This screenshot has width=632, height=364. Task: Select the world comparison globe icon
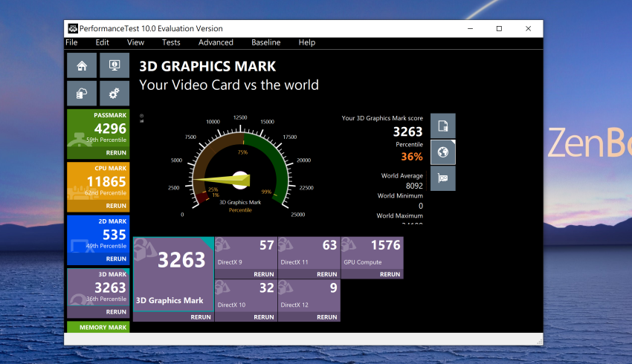click(x=443, y=152)
